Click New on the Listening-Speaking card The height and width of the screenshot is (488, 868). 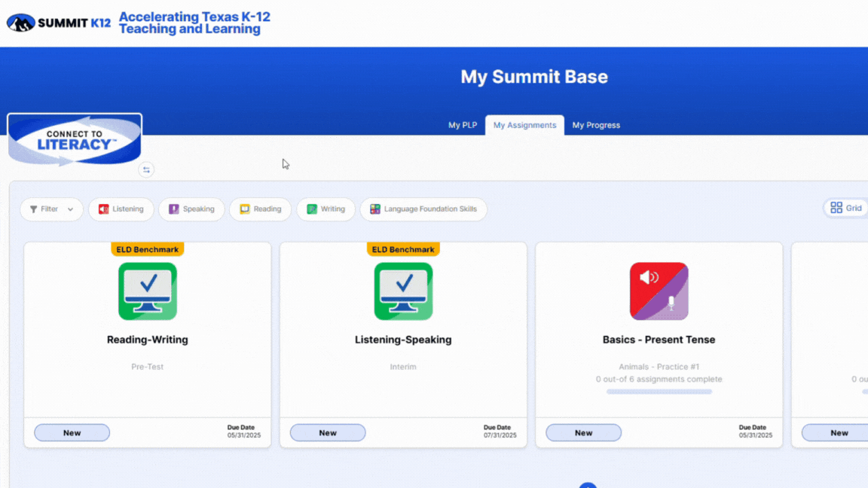(328, 433)
